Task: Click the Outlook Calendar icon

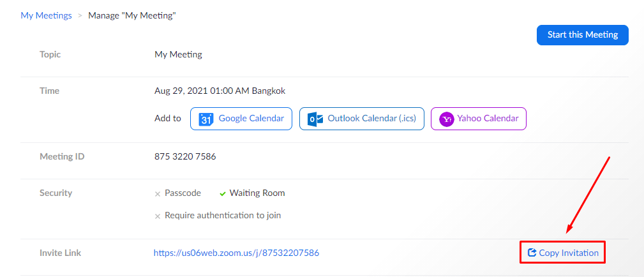Action: (x=315, y=119)
